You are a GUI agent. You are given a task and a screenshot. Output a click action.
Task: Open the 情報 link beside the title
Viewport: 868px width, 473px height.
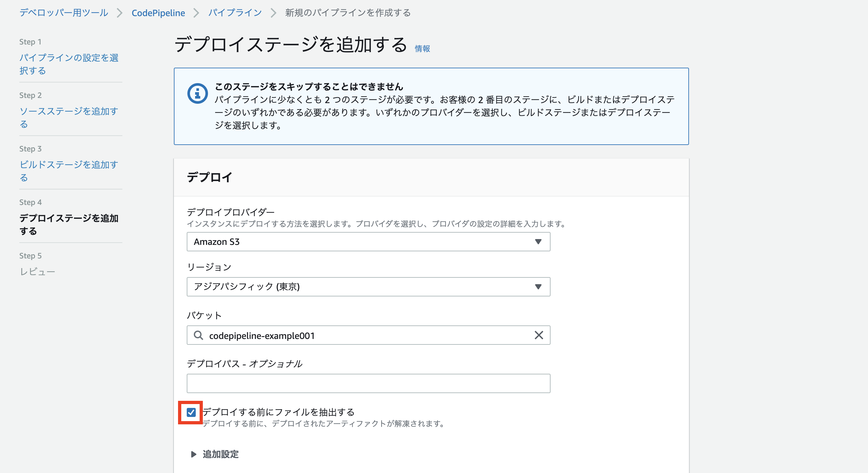[422, 49]
